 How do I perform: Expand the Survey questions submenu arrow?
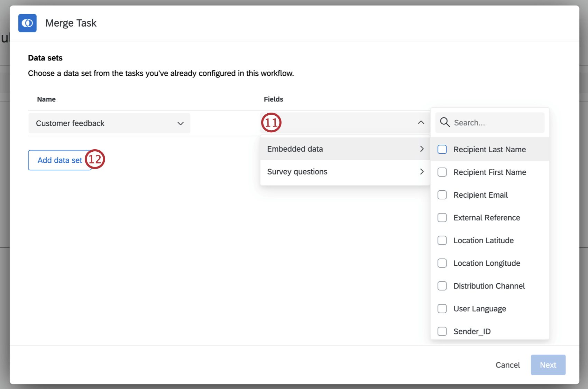tap(422, 172)
